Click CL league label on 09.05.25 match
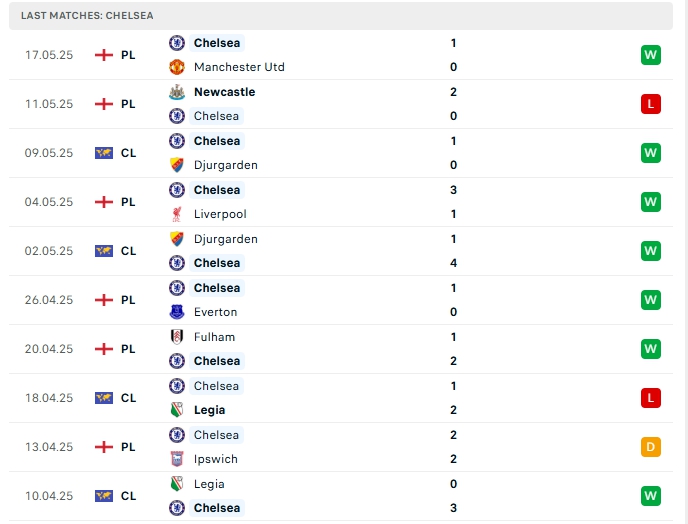Viewport: 688px width, 524px height. click(x=128, y=153)
